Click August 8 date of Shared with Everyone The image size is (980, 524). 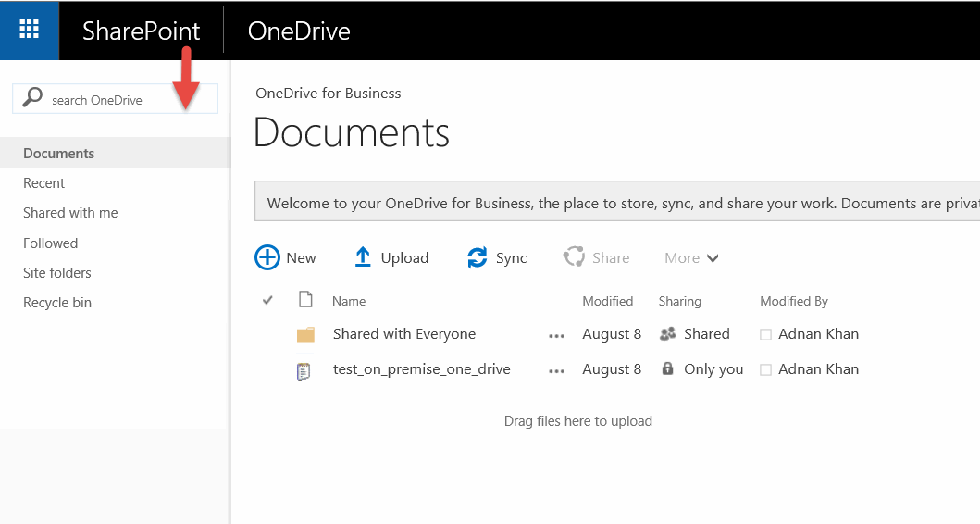click(x=612, y=334)
